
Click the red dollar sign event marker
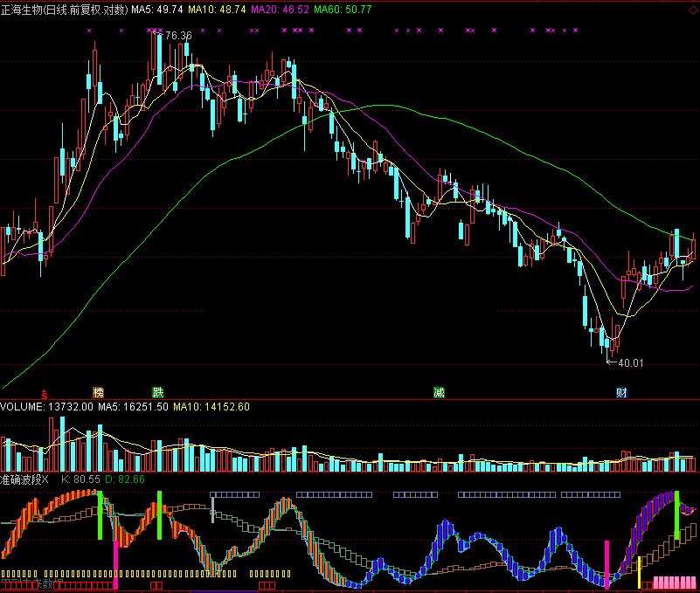click(45, 392)
